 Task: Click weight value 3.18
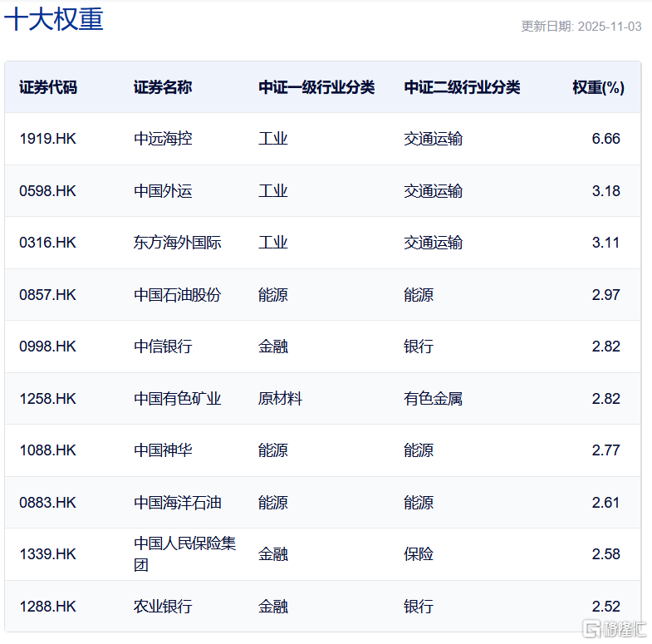(x=605, y=191)
